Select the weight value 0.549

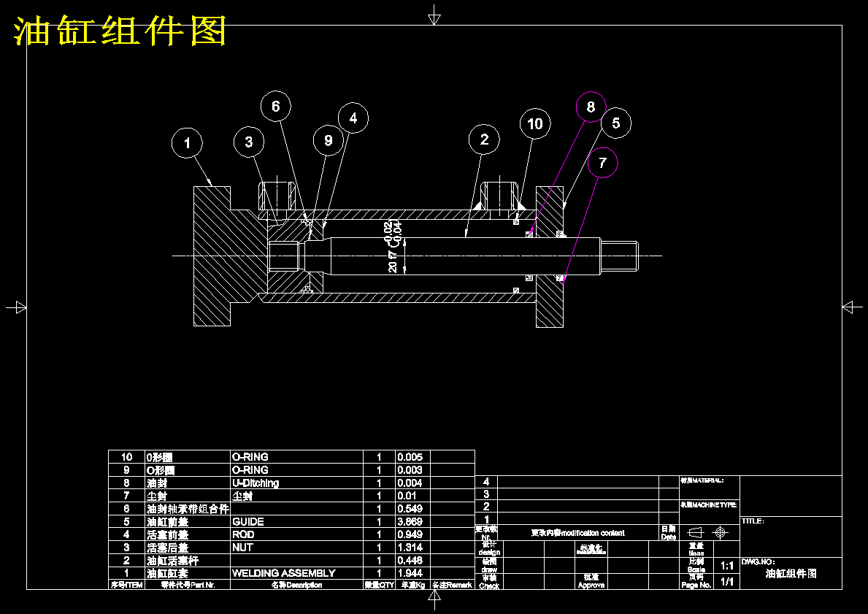pos(410,508)
